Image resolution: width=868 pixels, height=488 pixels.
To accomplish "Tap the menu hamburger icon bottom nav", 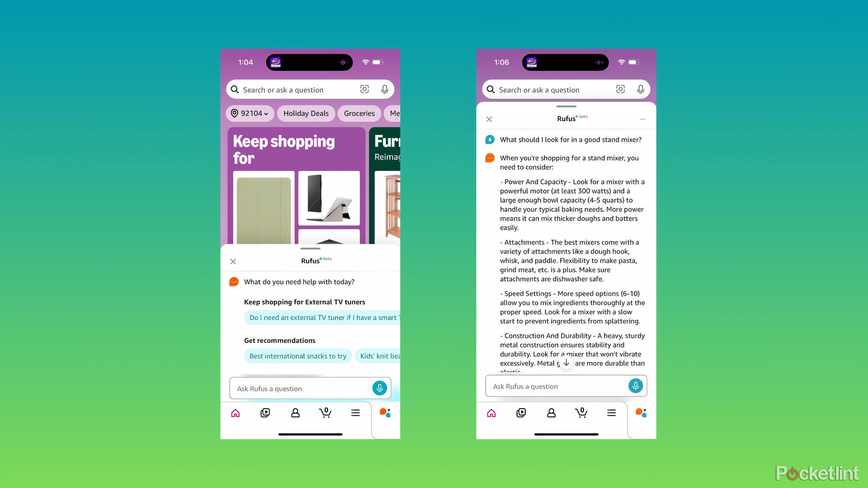I will tap(355, 412).
